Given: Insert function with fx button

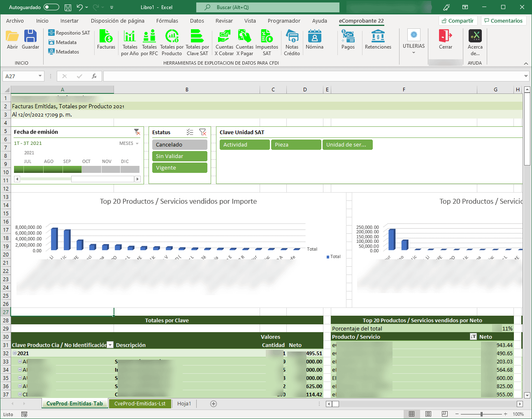Looking at the screenshot, I should (94, 76).
